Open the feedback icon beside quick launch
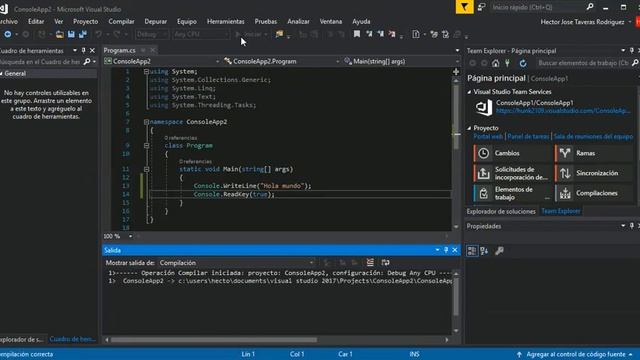The height and width of the screenshot is (360, 640). [x=482, y=7]
